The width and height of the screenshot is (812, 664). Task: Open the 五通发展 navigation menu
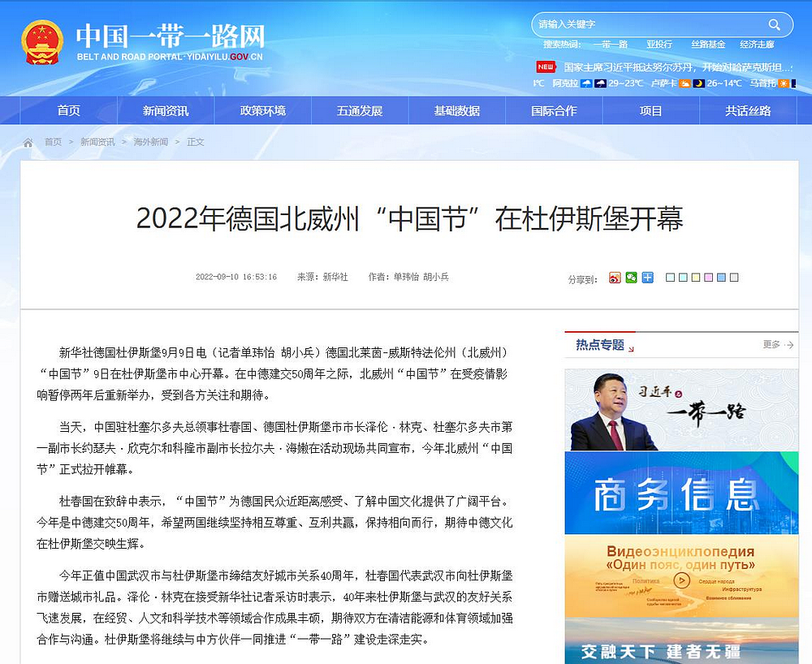click(360, 111)
